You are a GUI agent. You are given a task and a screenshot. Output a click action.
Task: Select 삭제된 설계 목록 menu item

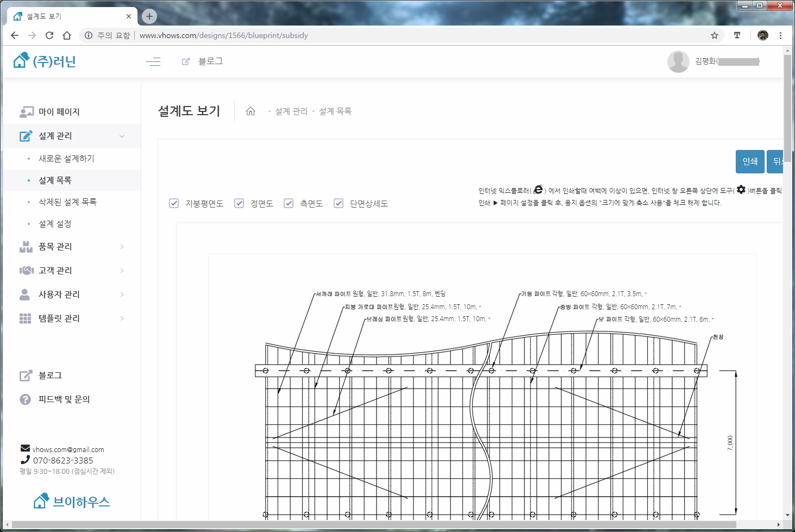pyautogui.click(x=67, y=202)
